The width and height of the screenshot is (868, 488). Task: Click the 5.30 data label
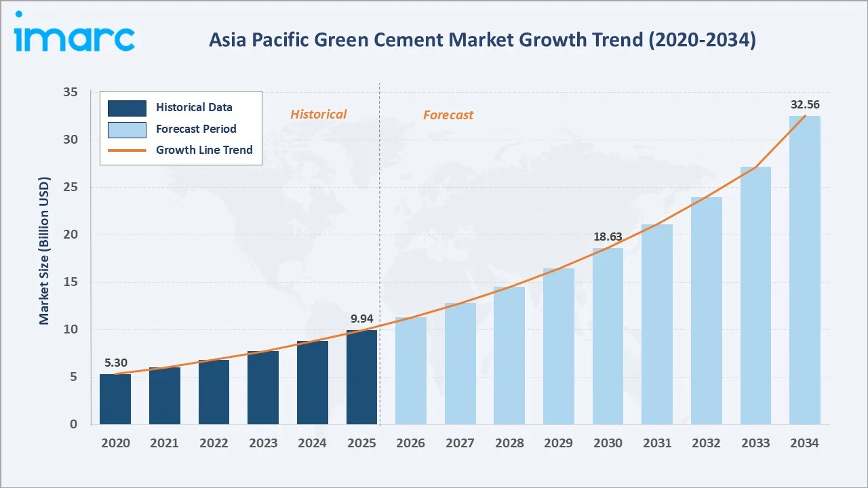tap(115, 363)
